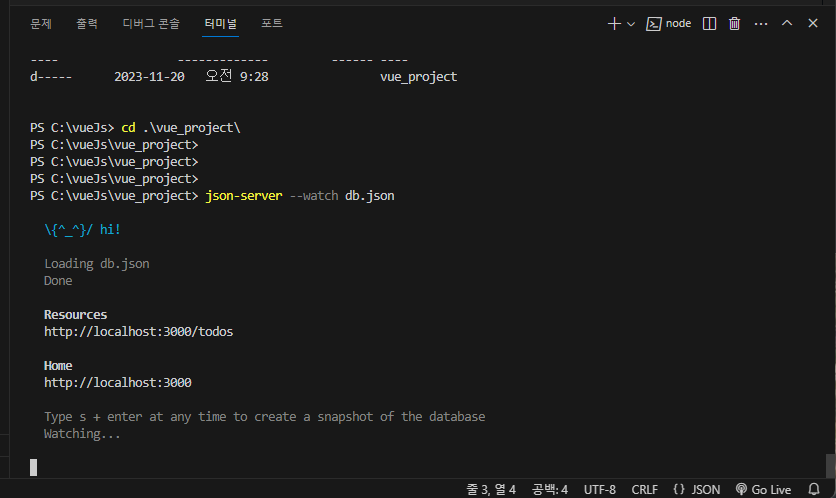Open line and column indicator 줄 3, 열 4
The height and width of the screenshot is (498, 836).
[x=491, y=489]
